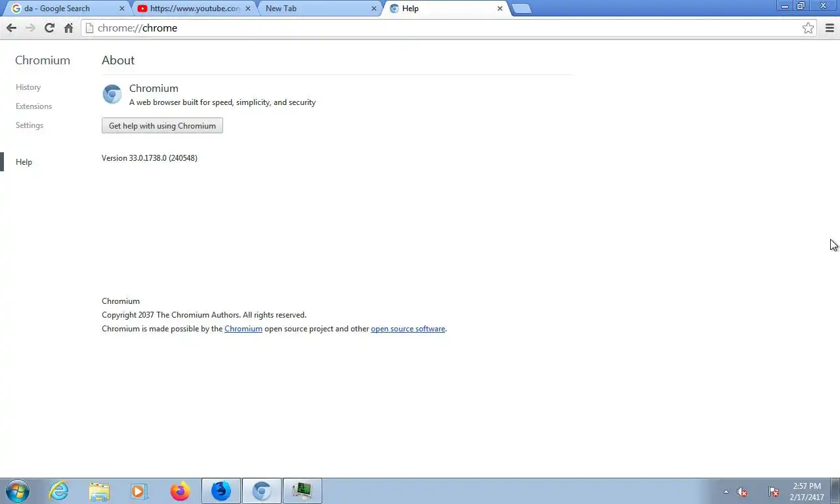Image resolution: width=840 pixels, height=504 pixels.
Task: Close the YouTube tab
Action: [x=248, y=9]
